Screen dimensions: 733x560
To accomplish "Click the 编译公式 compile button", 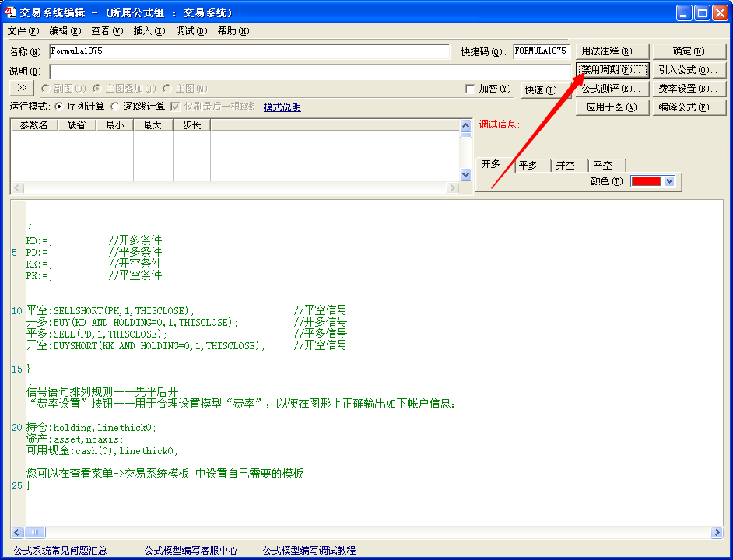I will (x=689, y=107).
